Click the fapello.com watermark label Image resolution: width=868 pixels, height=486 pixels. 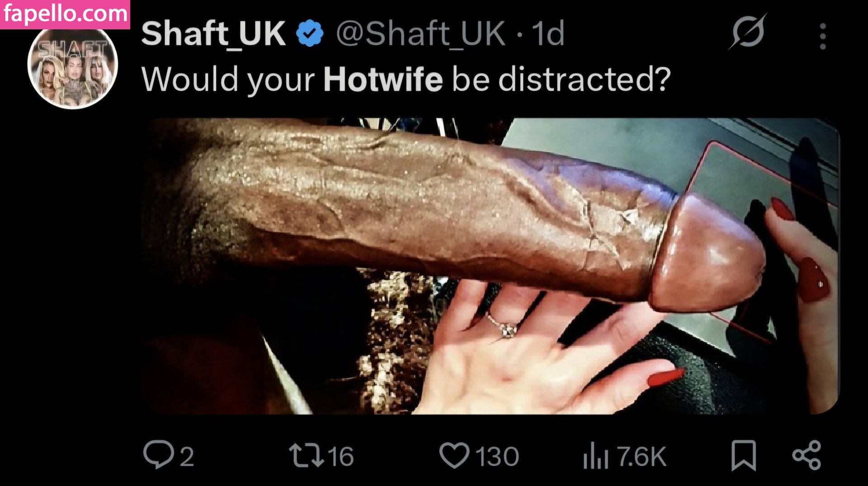click(x=65, y=14)
